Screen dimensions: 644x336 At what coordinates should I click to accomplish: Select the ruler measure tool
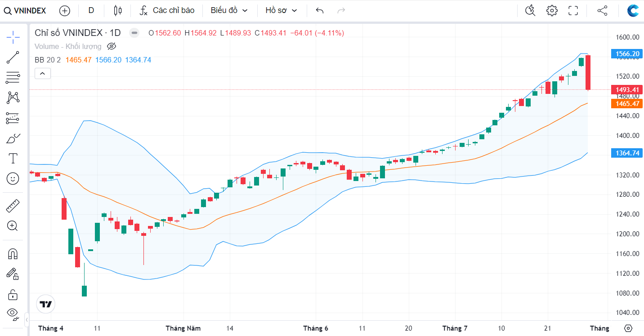click(x=13, y=206)
